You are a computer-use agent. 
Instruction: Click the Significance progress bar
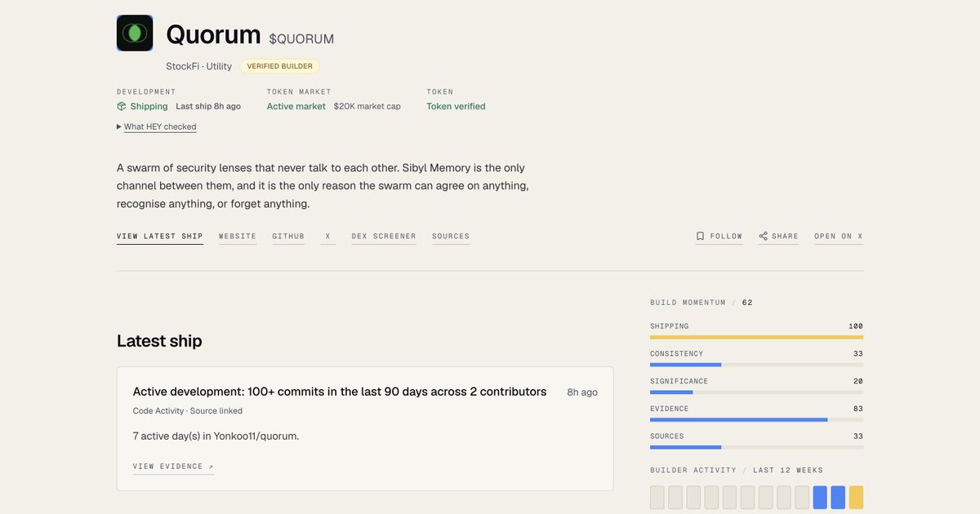756,392
